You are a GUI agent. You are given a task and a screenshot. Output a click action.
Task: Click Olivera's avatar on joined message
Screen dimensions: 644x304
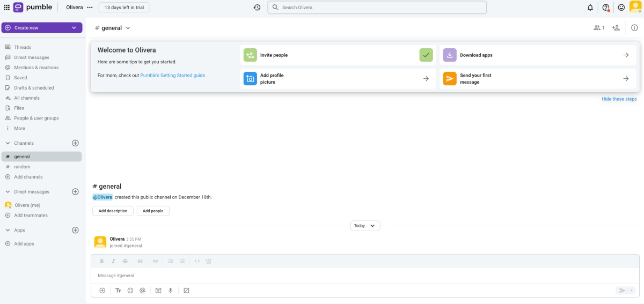(x=100, y=242)
